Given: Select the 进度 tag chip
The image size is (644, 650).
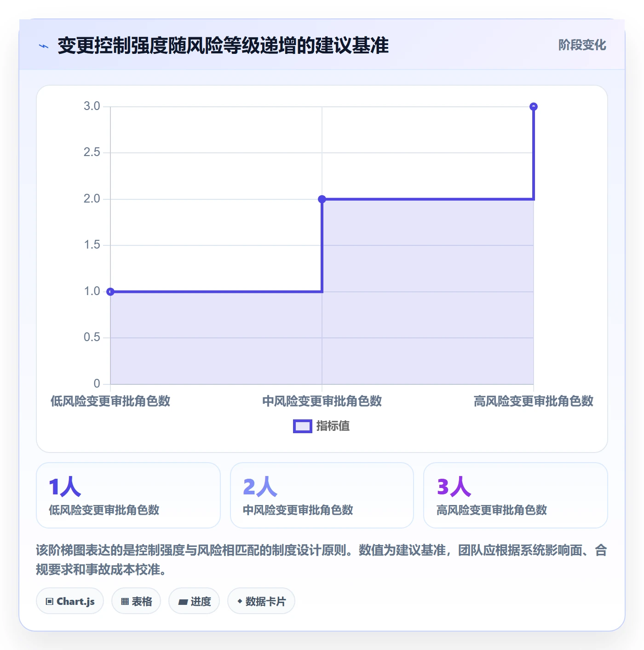Looking at the screenshot, I should coord(194,601).
